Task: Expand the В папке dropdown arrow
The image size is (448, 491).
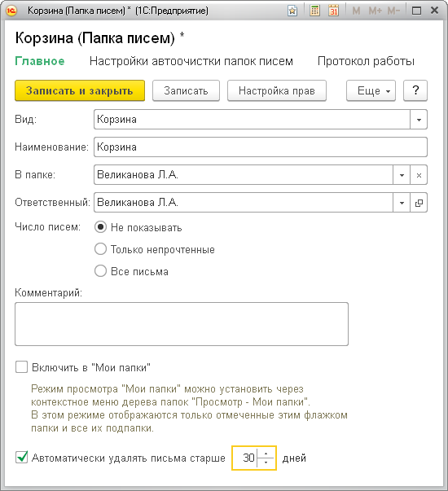Action: (x=402, y=175)
